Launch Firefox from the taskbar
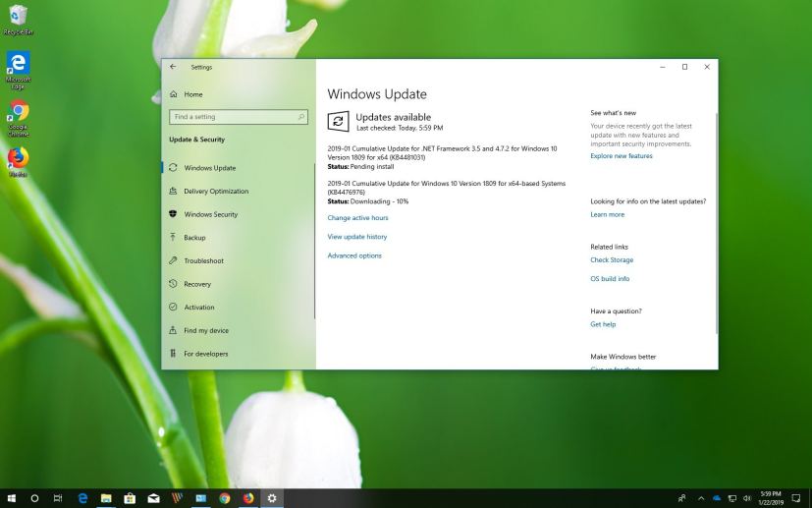The width and height of the screenshot is (812, 508). tap(248, 498)
